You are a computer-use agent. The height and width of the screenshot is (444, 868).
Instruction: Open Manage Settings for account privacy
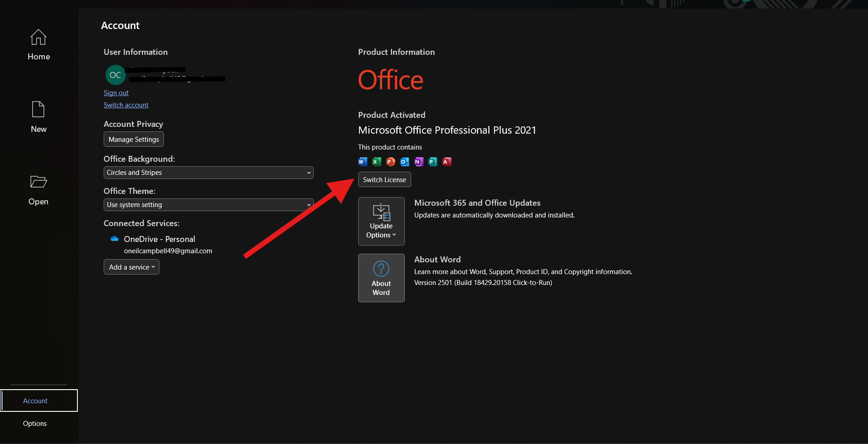134,139
